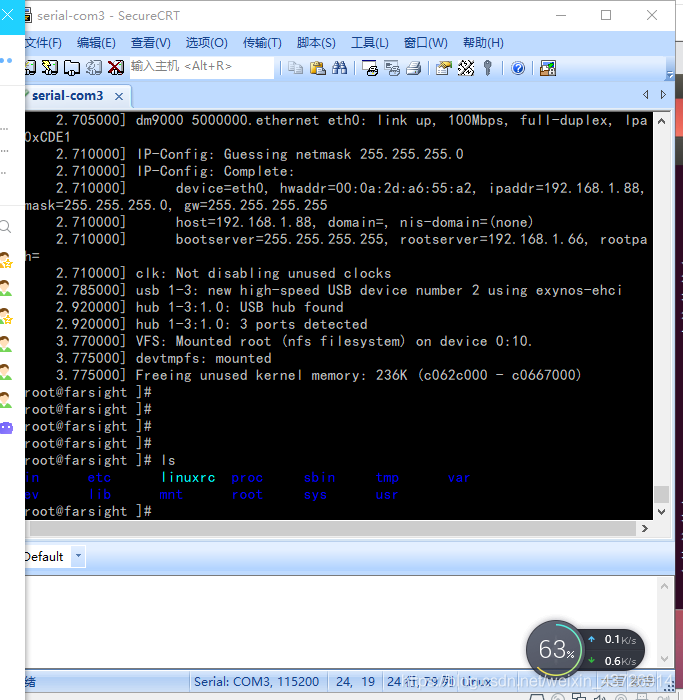
Task: Open the 传输(T) menu
Action: point(262,43)
